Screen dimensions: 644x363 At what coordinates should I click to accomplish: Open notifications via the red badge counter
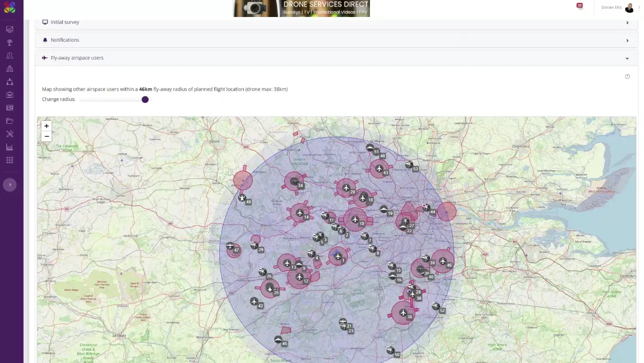(x=579, y=5)
